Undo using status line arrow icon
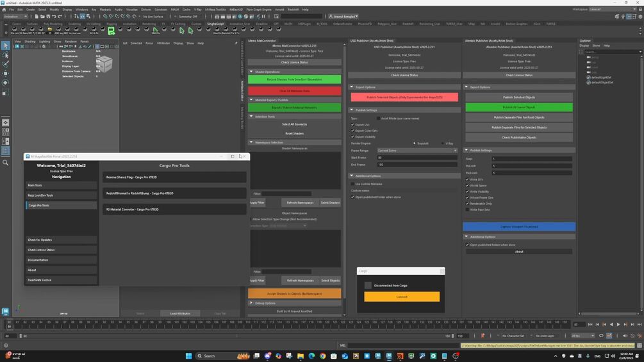The height and width of the screenshot is (362, 644). click(x=54, y=17)
